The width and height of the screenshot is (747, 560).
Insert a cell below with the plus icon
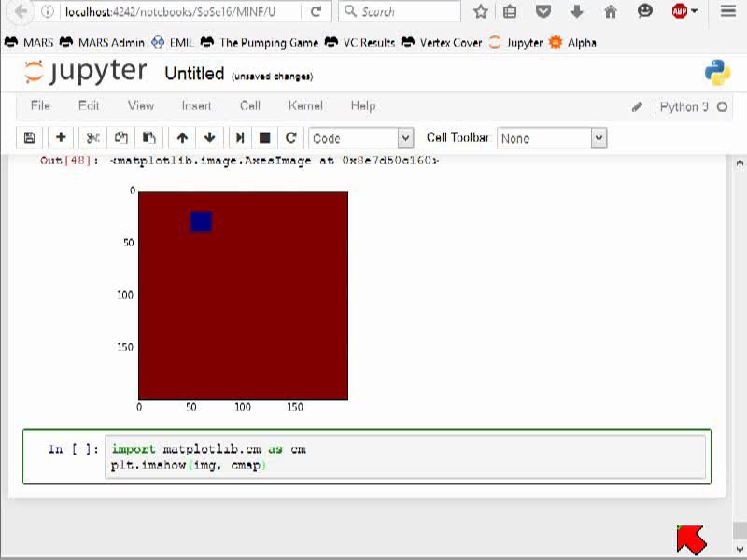61,137
